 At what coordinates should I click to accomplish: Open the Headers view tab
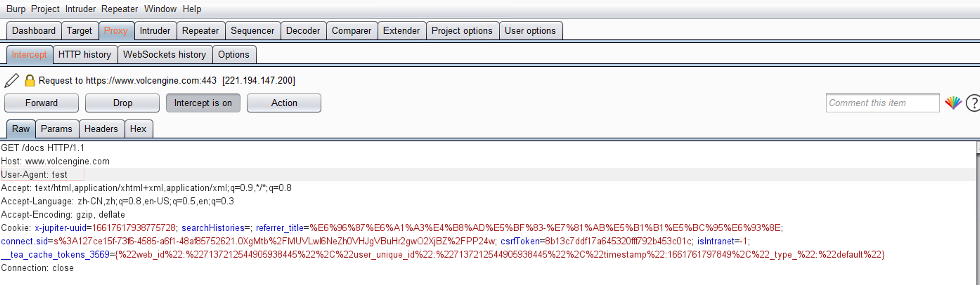(101, 129)
